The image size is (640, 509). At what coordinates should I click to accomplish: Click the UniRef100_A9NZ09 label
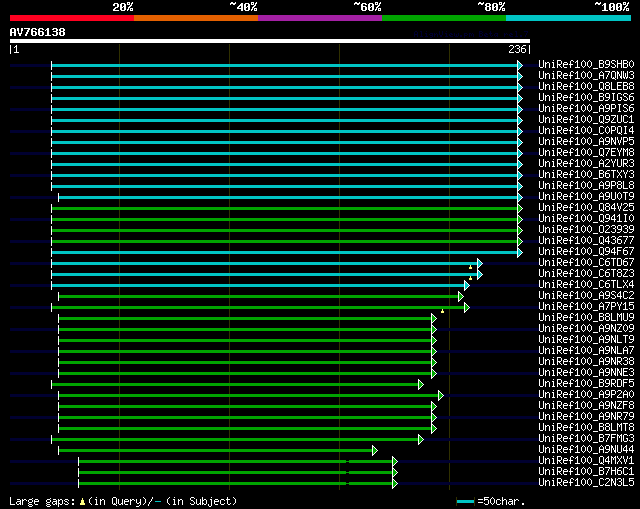pos(586,329)
